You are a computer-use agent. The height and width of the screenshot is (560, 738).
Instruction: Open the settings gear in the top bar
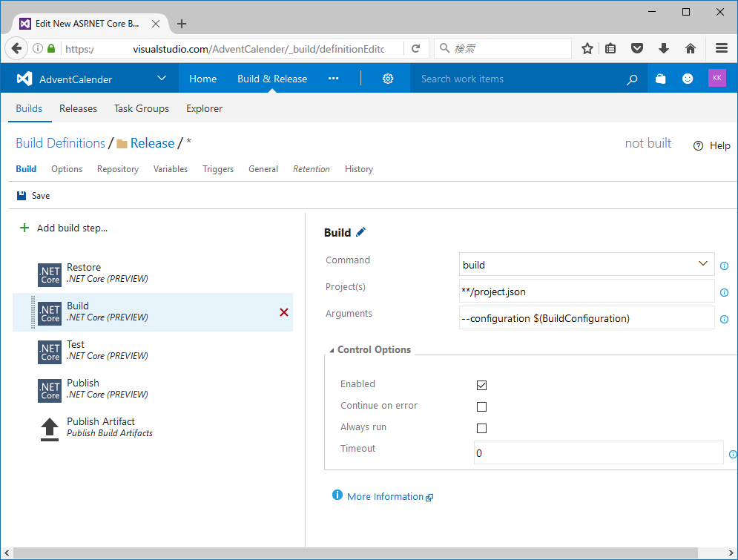tap(388, 79)
